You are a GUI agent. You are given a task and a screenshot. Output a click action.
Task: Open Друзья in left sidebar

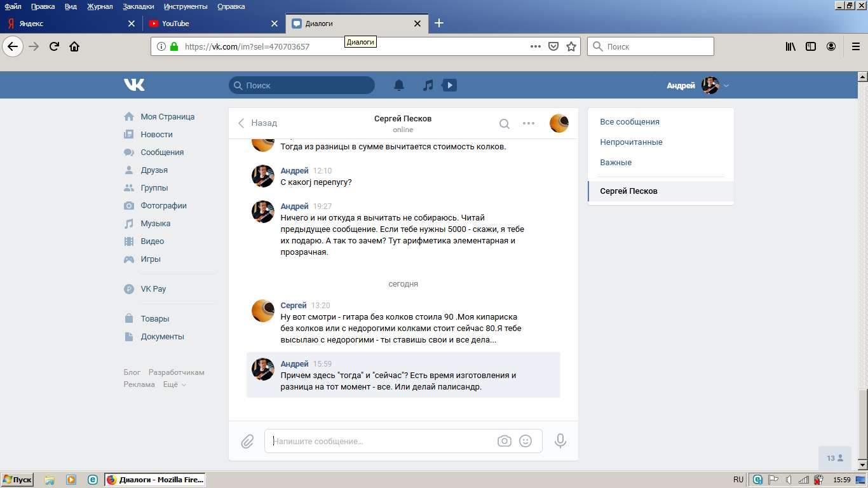click(154, 170)
